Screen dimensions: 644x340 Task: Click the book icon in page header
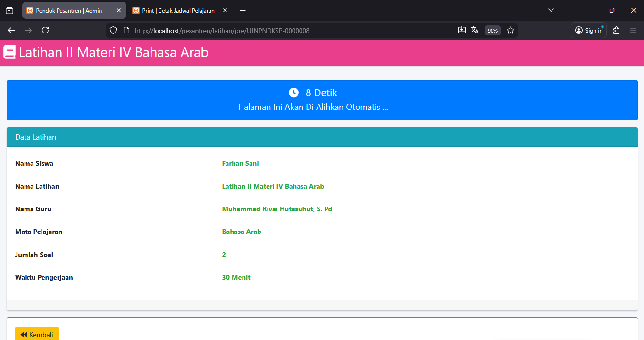click(x=9, y=52)
